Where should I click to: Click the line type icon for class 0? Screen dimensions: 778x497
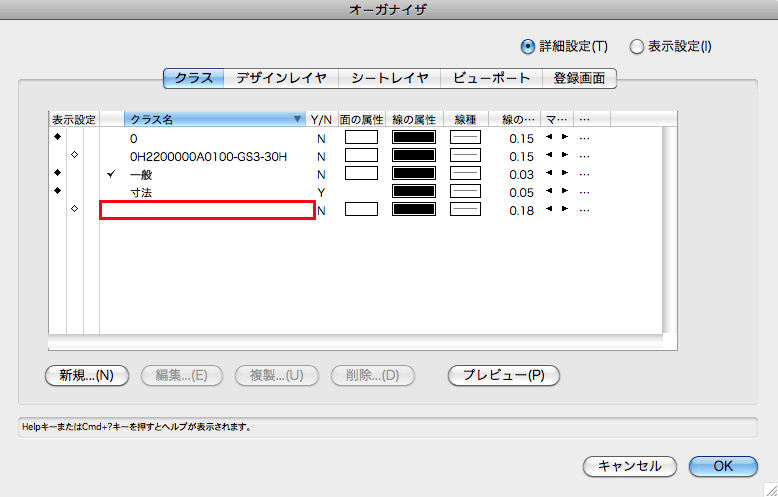pos(465,138)
